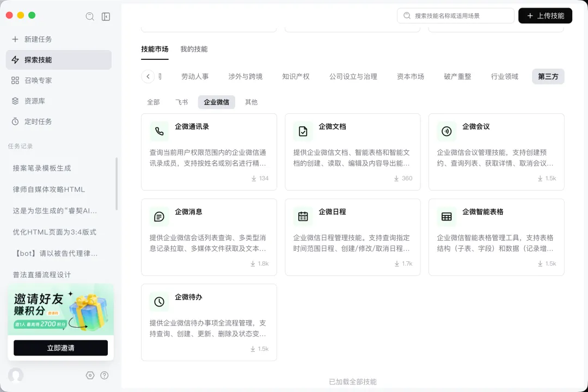Image resolution: width=588 pixels, height=392 pixels.
Task: Click the layers icon beside 资源库
Action: tap(15, 101)
